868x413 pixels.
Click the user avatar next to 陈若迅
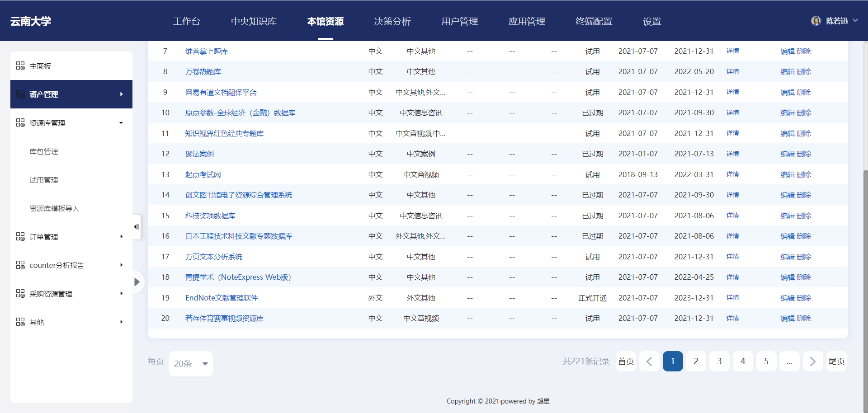tap(816, 21)
